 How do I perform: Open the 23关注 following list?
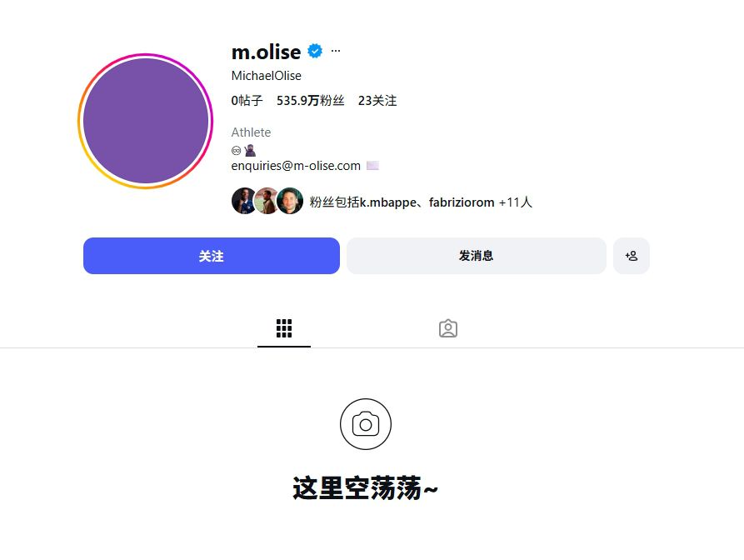tap(377, 101)
